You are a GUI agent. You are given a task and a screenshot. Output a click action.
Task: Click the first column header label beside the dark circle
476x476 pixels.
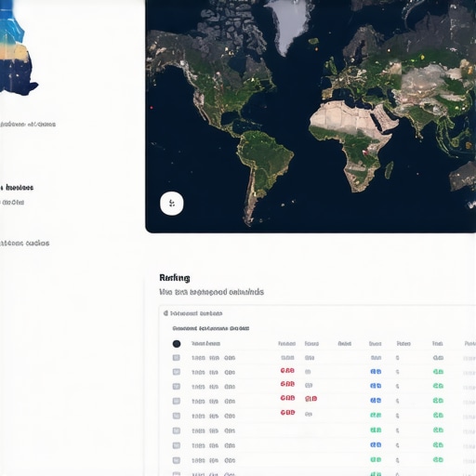[205, 344]
